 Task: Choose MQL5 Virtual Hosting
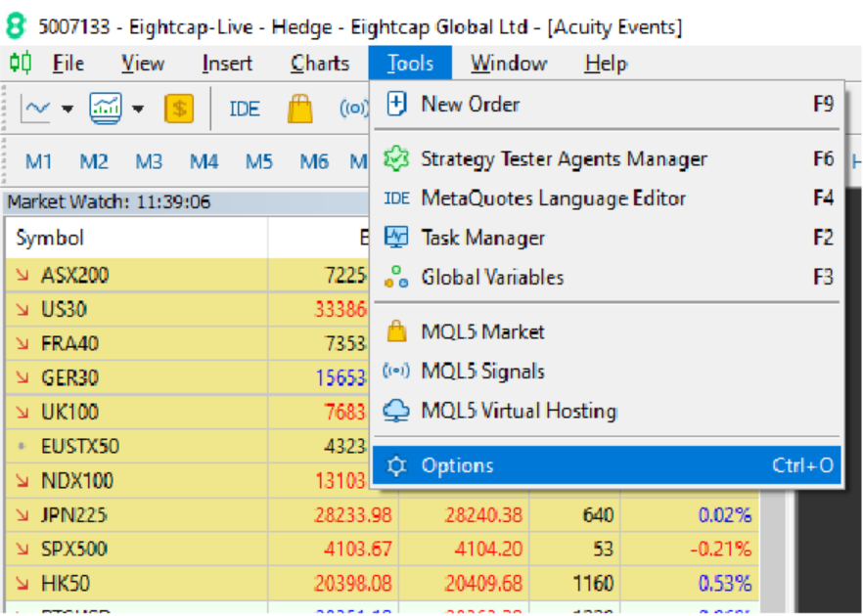coord(607,411)
